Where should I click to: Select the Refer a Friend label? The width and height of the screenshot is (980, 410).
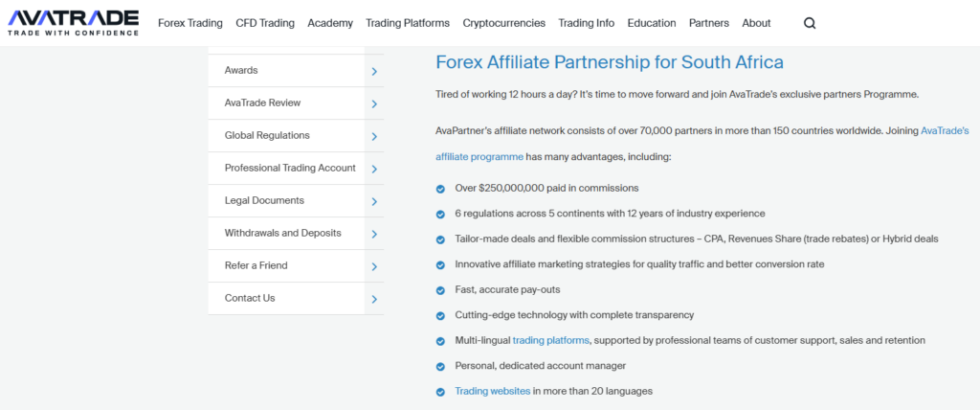[256, 265]
